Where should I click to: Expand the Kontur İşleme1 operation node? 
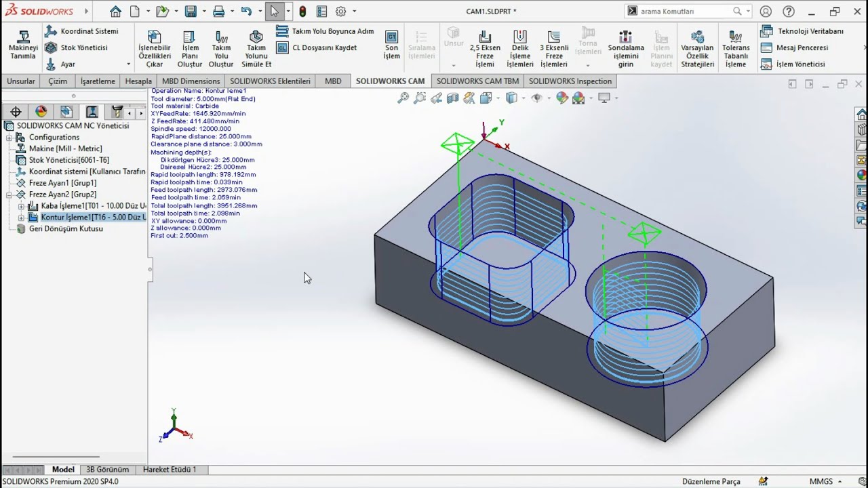[x=21, y=218]
